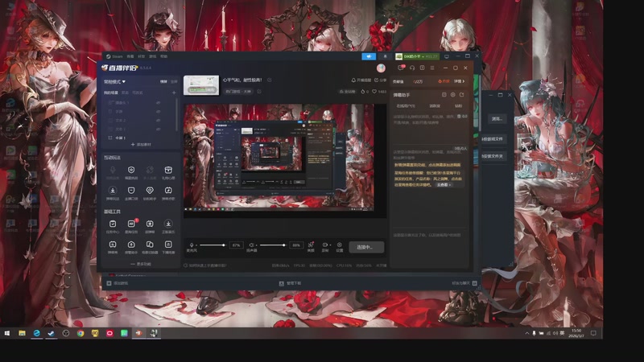Viewport: 644px width, 362px height.
Task: Switch to 横屏 landscape orientation
Action: click(163, 82)
